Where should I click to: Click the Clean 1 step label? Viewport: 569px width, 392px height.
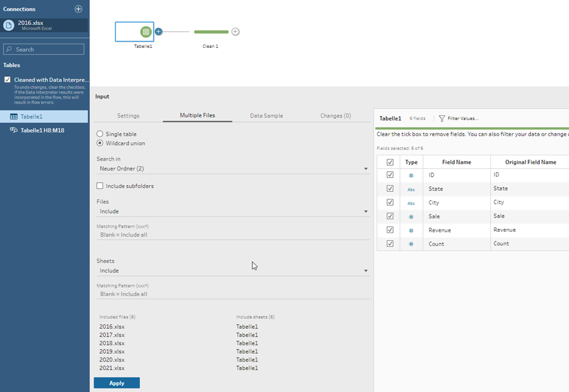coord(210,47)
